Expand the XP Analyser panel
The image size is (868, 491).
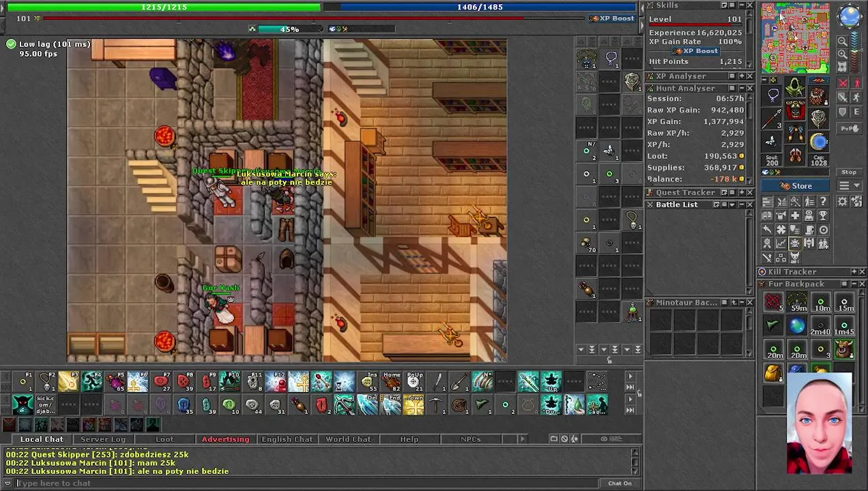tap(741, 77)
